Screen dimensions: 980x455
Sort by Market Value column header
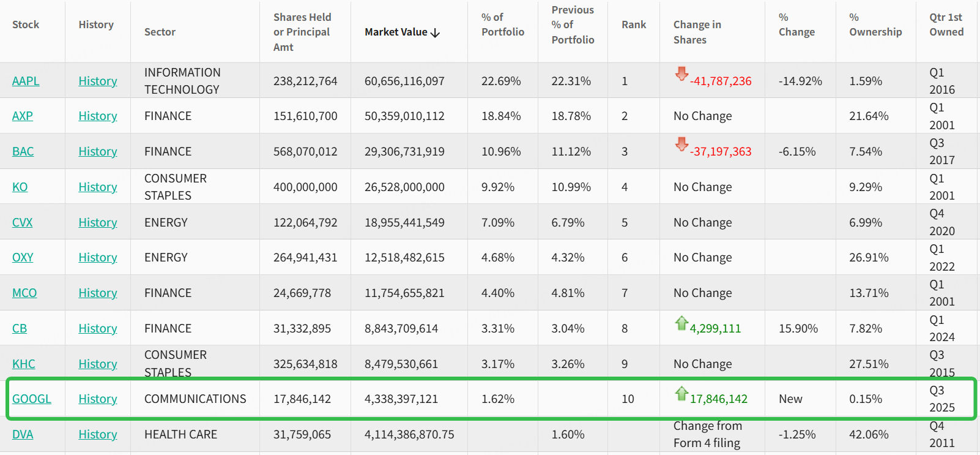tap(402, 32)
